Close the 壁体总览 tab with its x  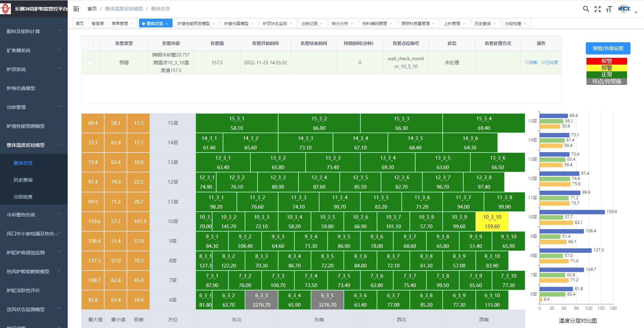coord(167,24)
